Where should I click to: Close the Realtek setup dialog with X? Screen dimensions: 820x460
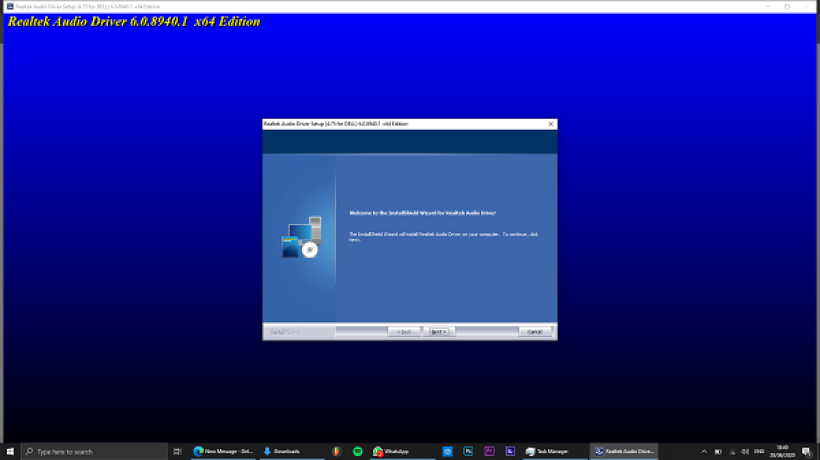[x=551, y=124]
